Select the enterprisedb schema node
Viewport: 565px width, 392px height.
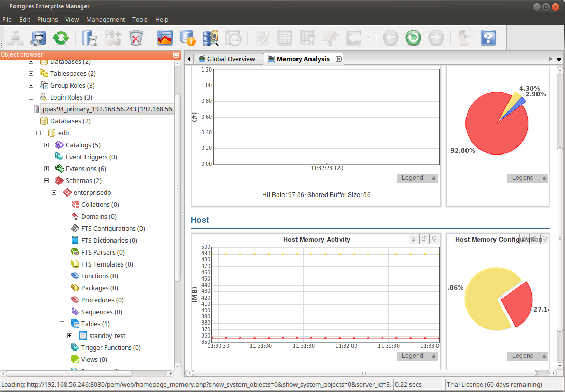coord(92,192)
